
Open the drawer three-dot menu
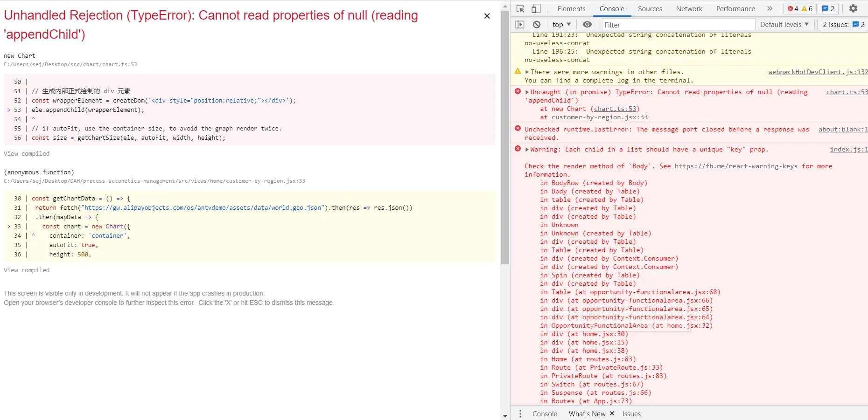(520, 413)
